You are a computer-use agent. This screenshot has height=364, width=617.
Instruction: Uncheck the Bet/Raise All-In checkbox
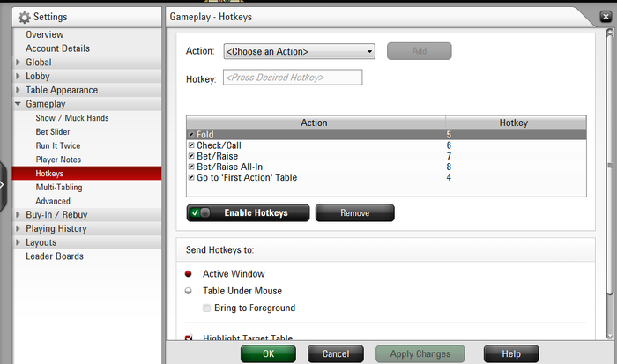[191, 167]
